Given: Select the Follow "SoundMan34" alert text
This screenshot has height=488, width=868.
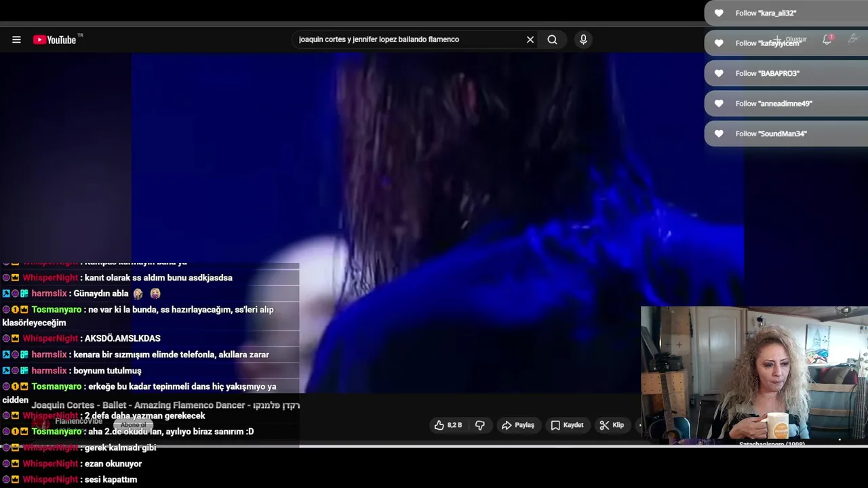Looking at the screenshot, I should (771, 134).
